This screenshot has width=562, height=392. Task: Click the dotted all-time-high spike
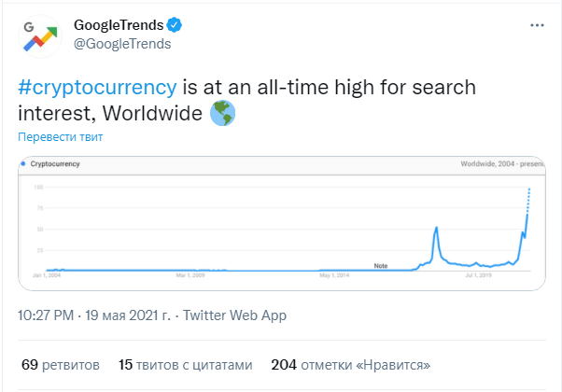pyautogui.click(x=528, y=200)
